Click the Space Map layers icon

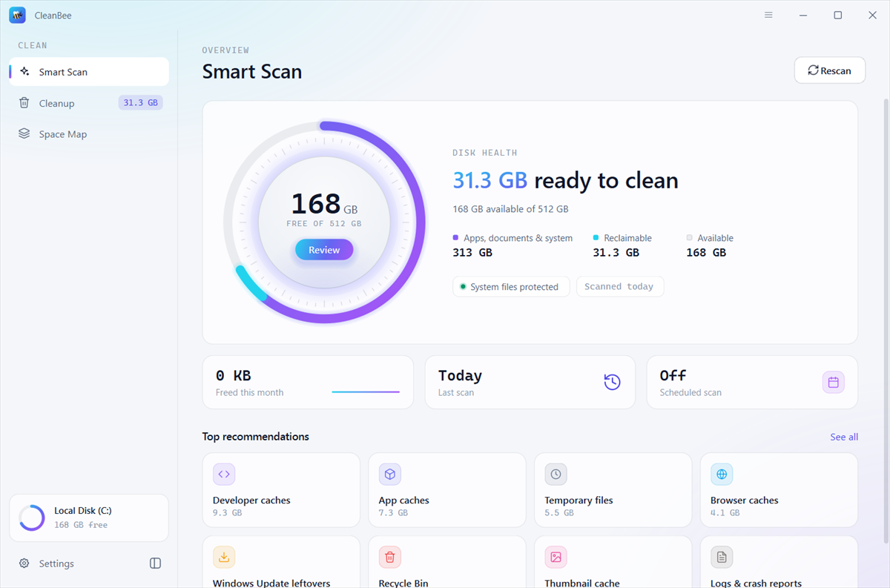click(24, 134)
